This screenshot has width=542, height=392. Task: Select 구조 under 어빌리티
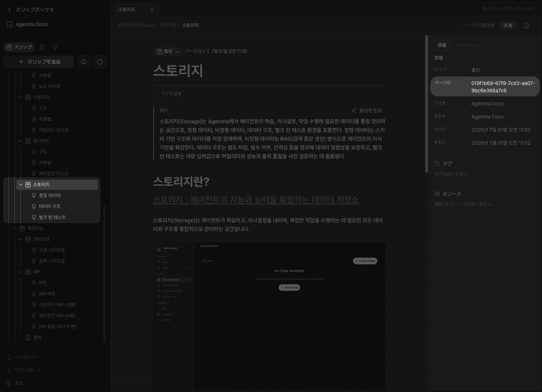(43, 108)
